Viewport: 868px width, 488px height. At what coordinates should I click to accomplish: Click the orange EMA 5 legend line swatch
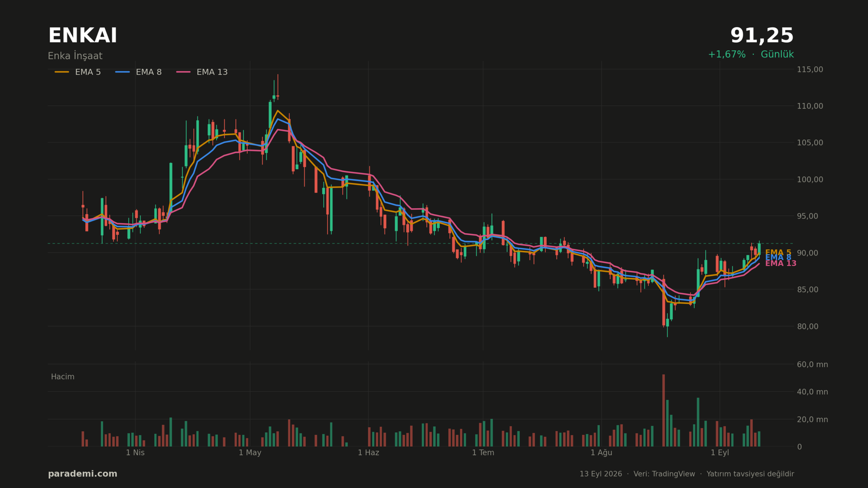pos(62,72)
